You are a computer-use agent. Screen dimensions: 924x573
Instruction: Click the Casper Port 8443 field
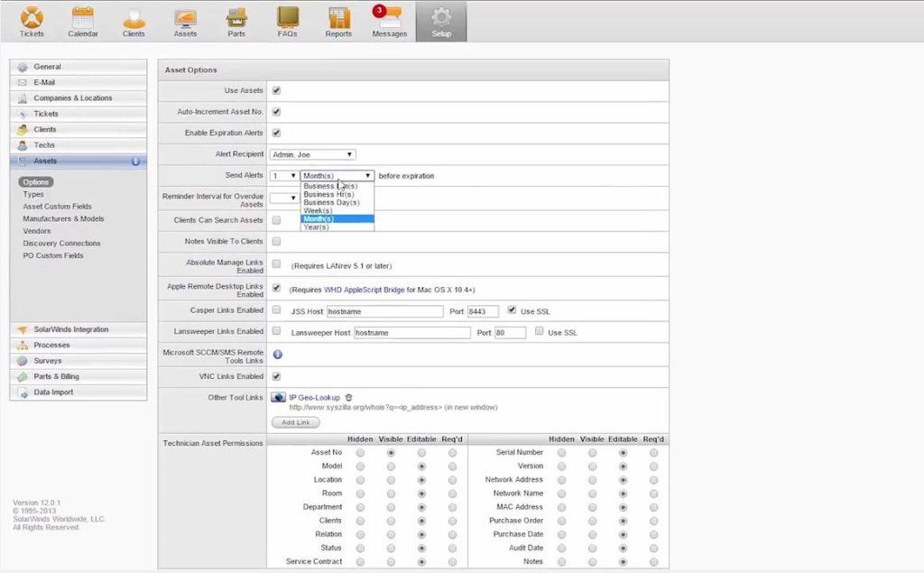(x=484, y=311)
